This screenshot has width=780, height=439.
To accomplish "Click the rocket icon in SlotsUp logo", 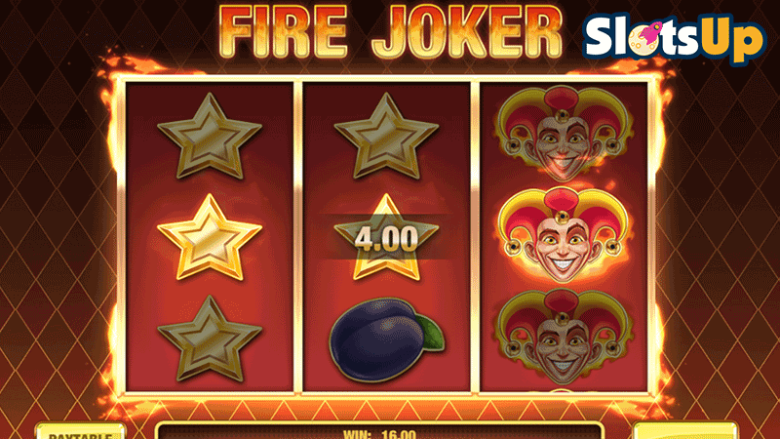I will pos(652,32).
